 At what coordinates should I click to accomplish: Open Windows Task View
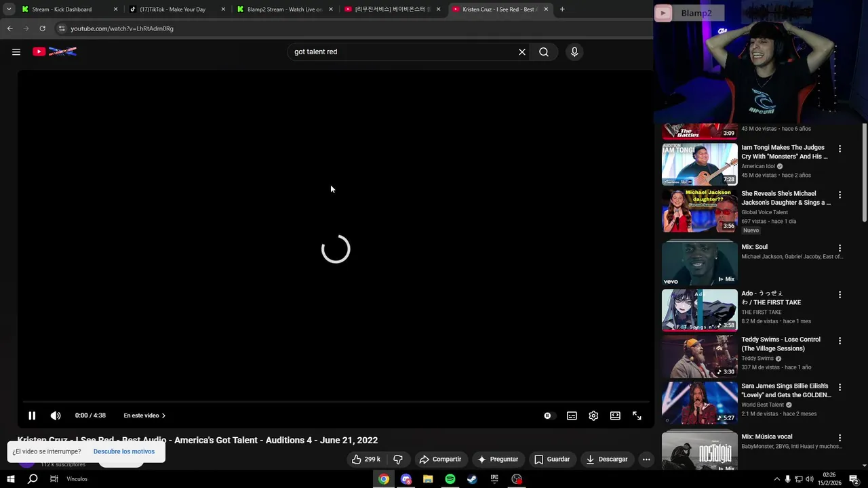[x=54, y=479]
